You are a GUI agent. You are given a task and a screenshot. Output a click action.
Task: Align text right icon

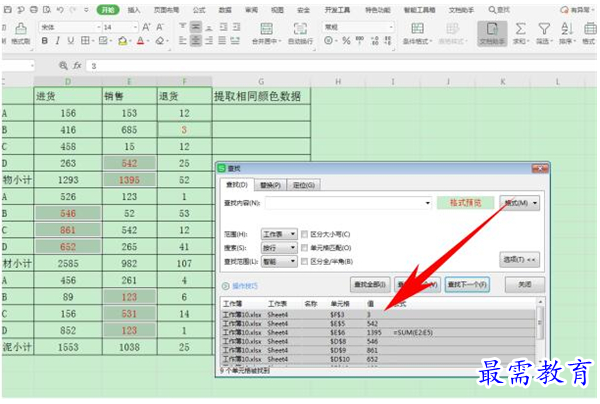coord(209,40)
